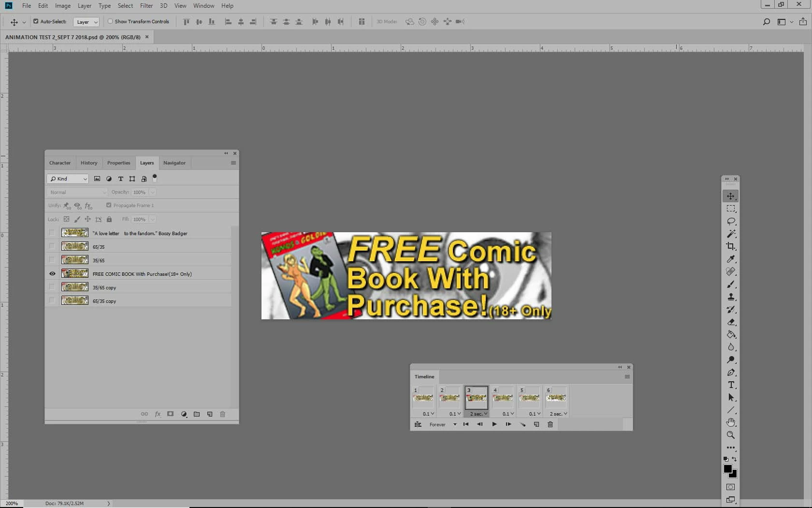Open the Auto-Select Layer dropdown
The image size is (812, 508).
click(87, 22)
